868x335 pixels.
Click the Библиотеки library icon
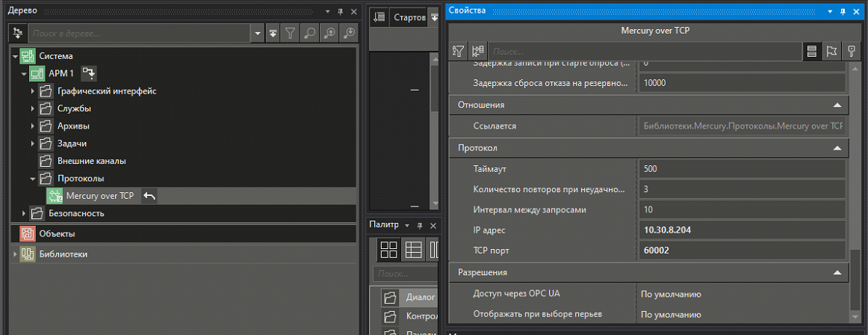pyautogui.click(x=28, y=254)
